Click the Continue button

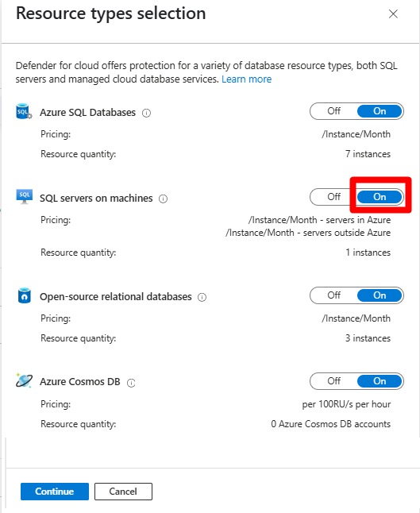(x=55, y=492)
